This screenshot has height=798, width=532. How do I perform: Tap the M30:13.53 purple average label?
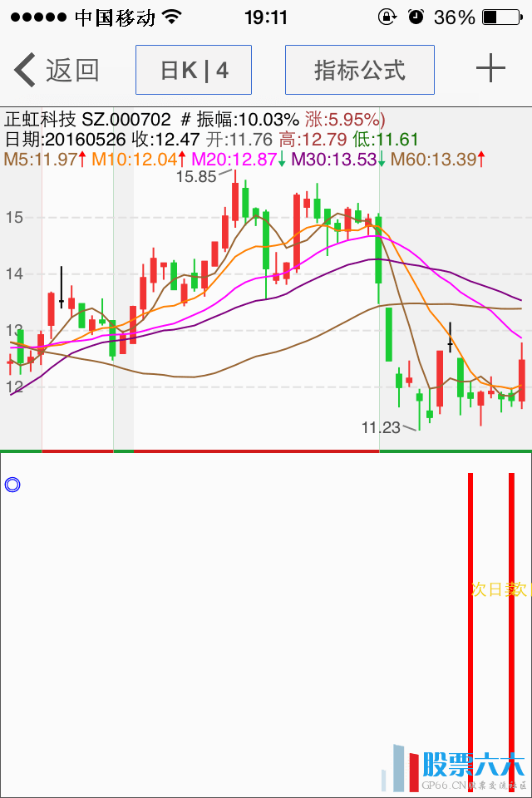[x=332, y=159]
